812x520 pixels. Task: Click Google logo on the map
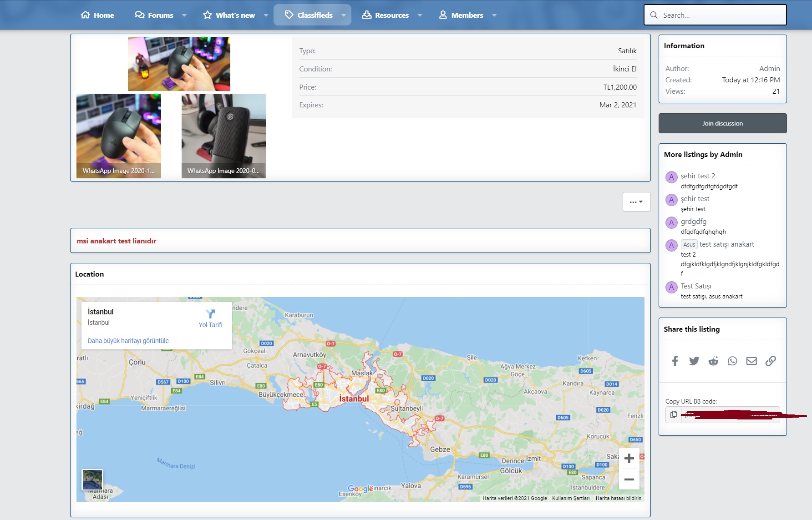click(x=360, y=489)
